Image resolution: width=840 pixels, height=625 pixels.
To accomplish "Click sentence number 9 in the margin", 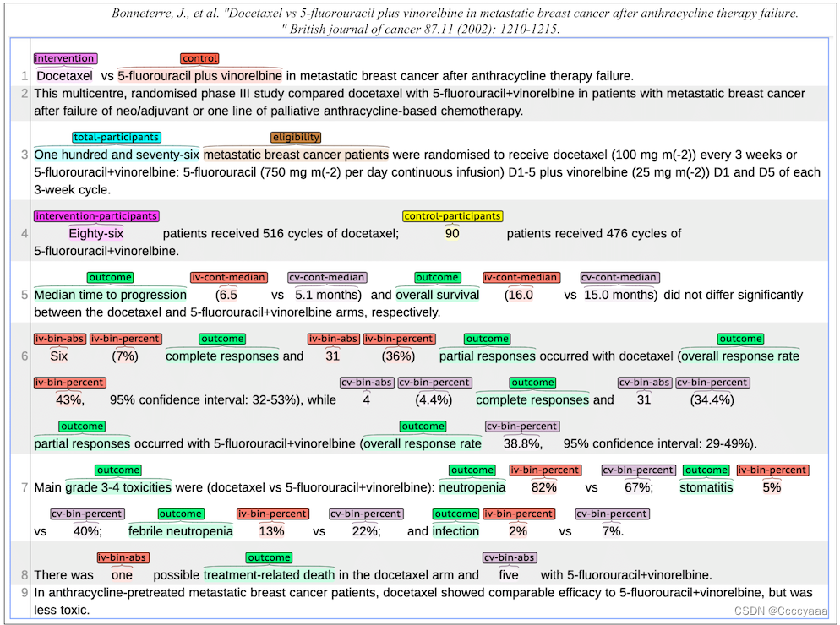I will [25, 593].
